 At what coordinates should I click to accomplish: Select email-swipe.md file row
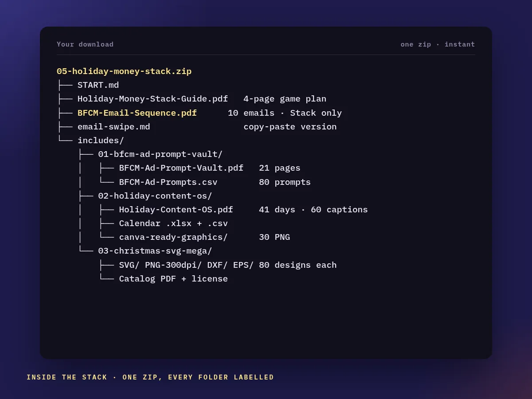[113, 127]
